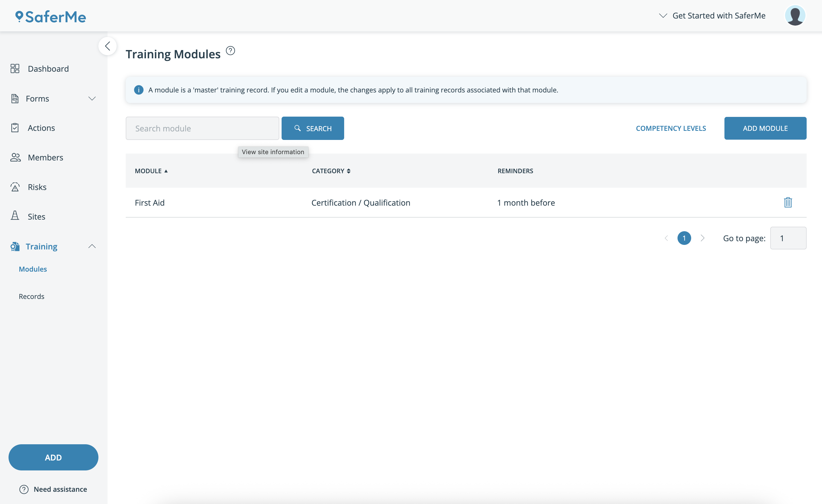Click the Actions clipboard icon
Image resolution: width=822 pixels, height=504 pixels.
tap(15, 128)
